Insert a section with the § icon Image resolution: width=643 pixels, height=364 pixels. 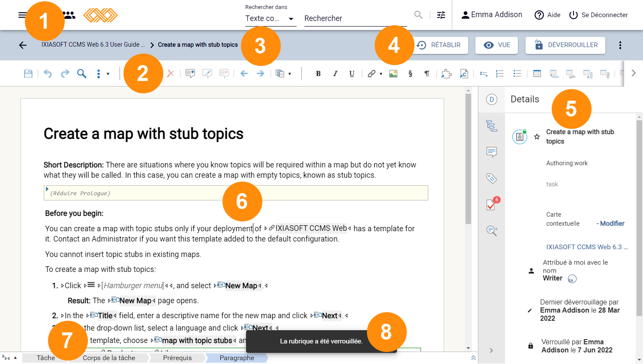[410, 74]
